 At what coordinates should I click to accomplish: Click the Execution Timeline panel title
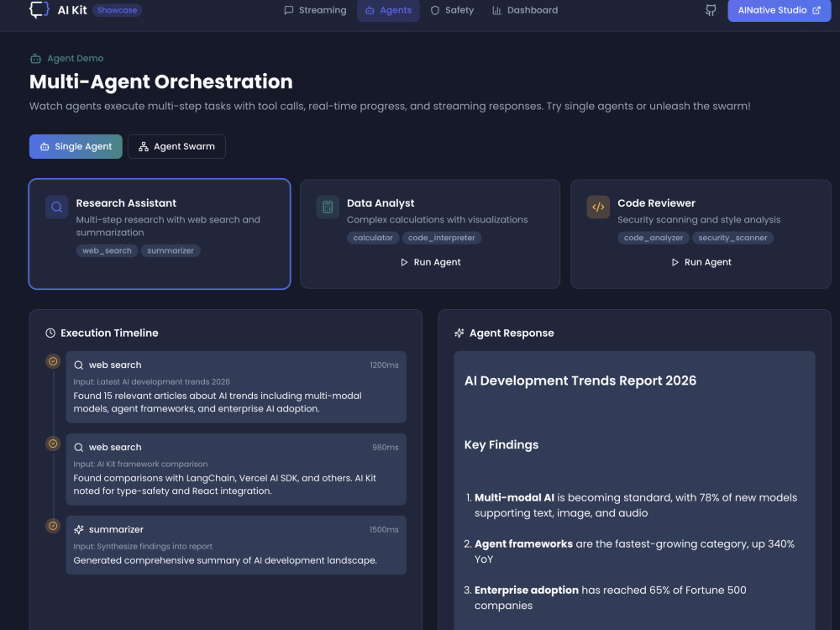click(x=109, y=333)
